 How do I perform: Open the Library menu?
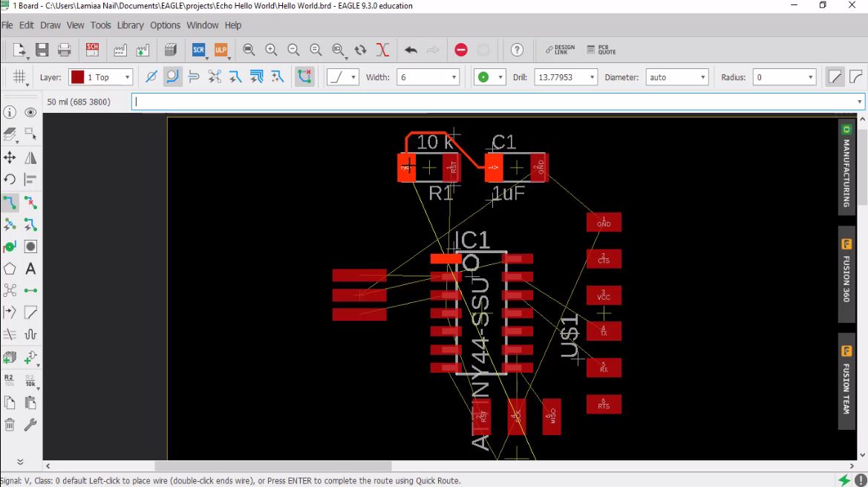(x=130, y=25)
